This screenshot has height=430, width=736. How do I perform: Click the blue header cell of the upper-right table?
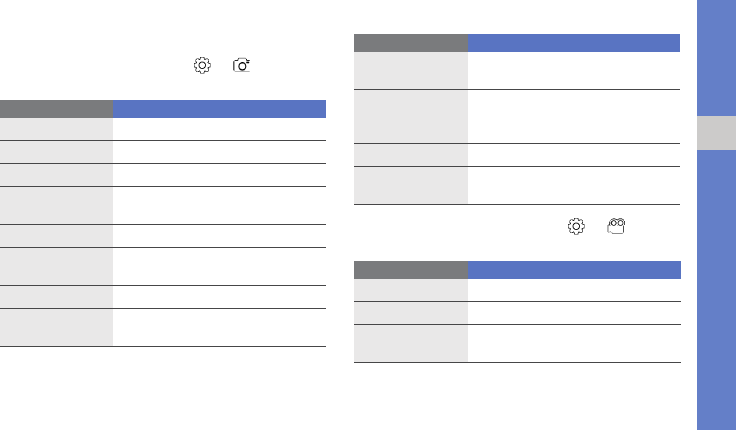point(574,43)
